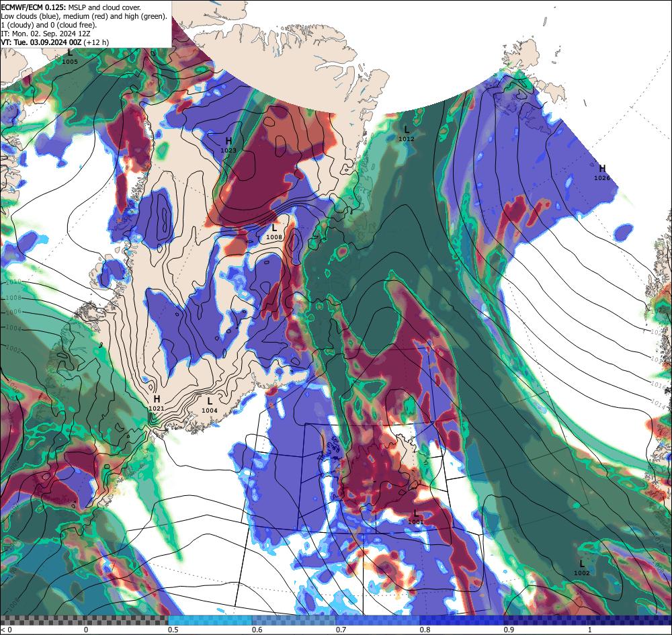Click the low pressure marker L 1004
Image resolution: width=672 pixels, height=635 pixels.
click(x=210, y=405)
